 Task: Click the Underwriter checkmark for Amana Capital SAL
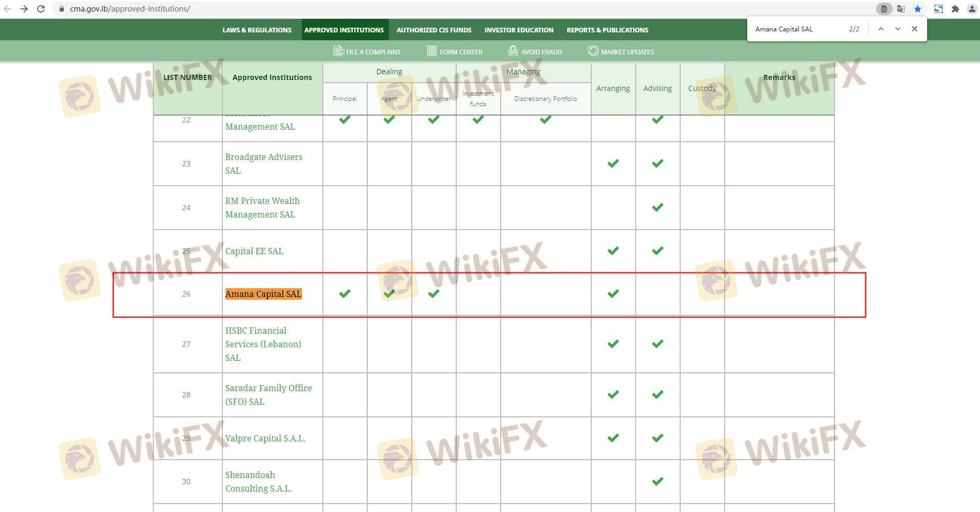pos(434,293)
